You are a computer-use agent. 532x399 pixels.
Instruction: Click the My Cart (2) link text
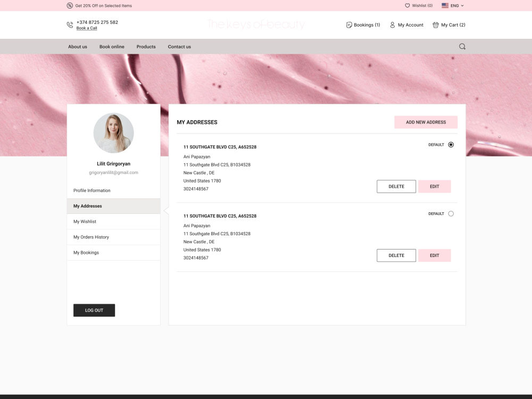[x=453, y=25]
